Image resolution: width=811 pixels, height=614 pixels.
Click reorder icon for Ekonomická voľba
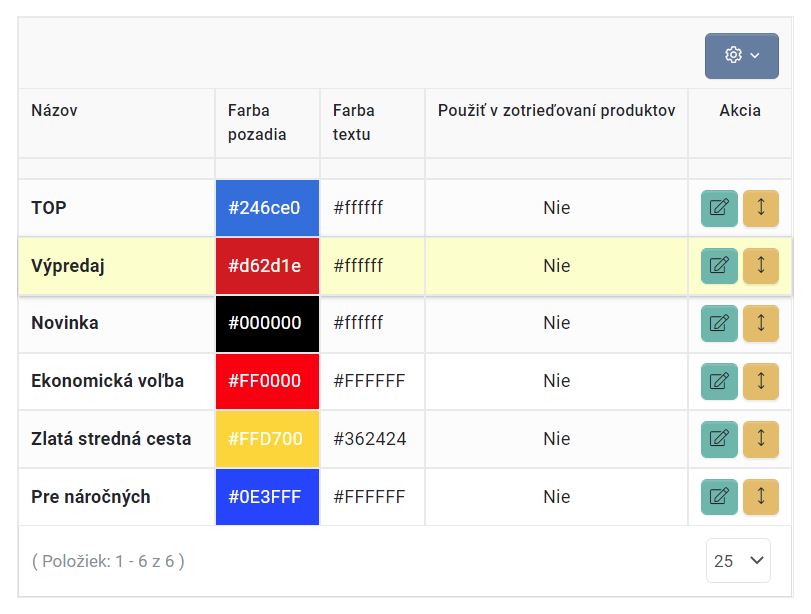pos(761,381)
